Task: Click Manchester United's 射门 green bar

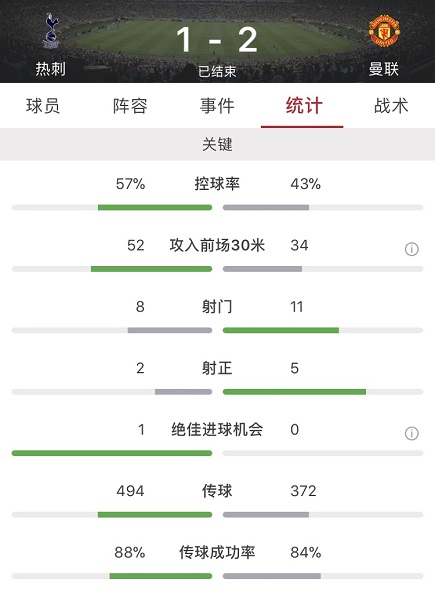Action: click(x=281, y=330)
